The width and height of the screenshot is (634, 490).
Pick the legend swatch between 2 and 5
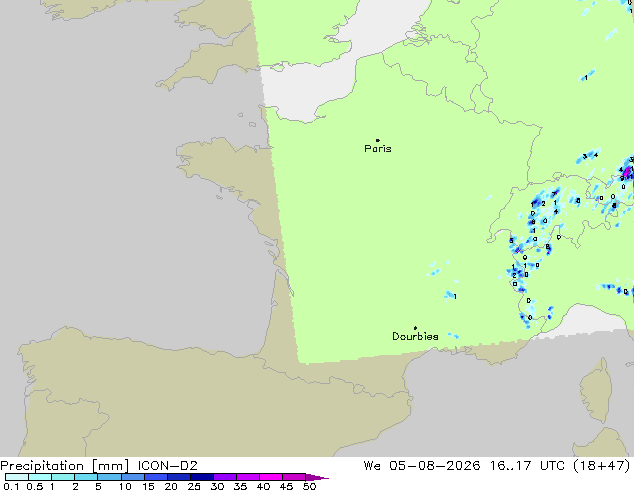pos(86,477)
